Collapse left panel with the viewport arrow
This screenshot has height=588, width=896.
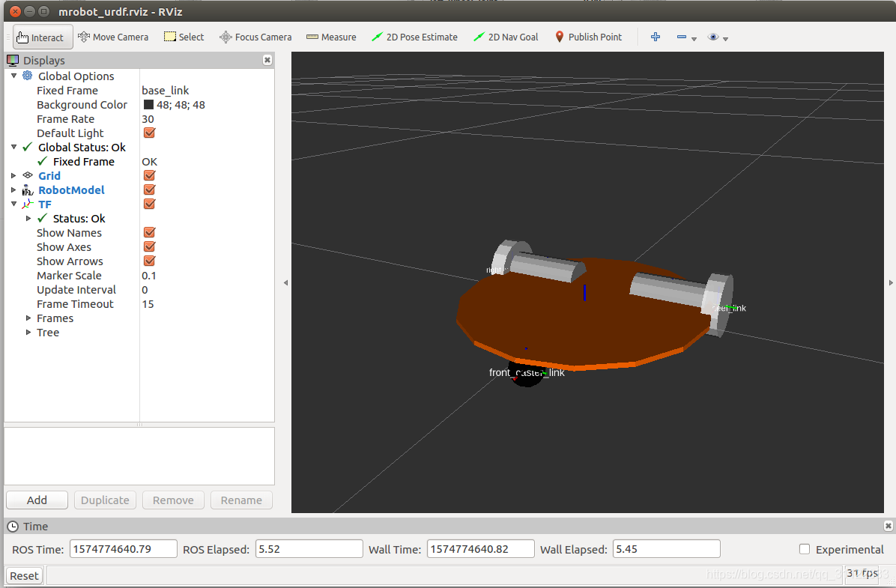coord(285,282)
